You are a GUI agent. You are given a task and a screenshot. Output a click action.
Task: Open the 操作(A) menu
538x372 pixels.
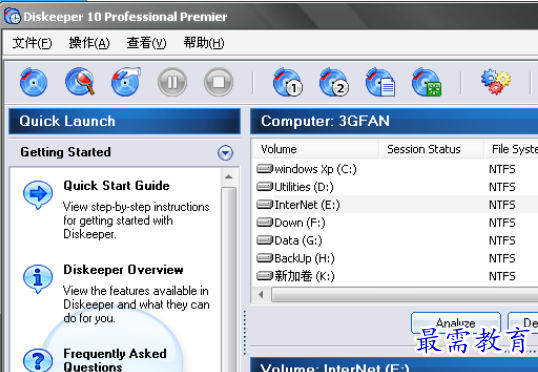(89, 43)
